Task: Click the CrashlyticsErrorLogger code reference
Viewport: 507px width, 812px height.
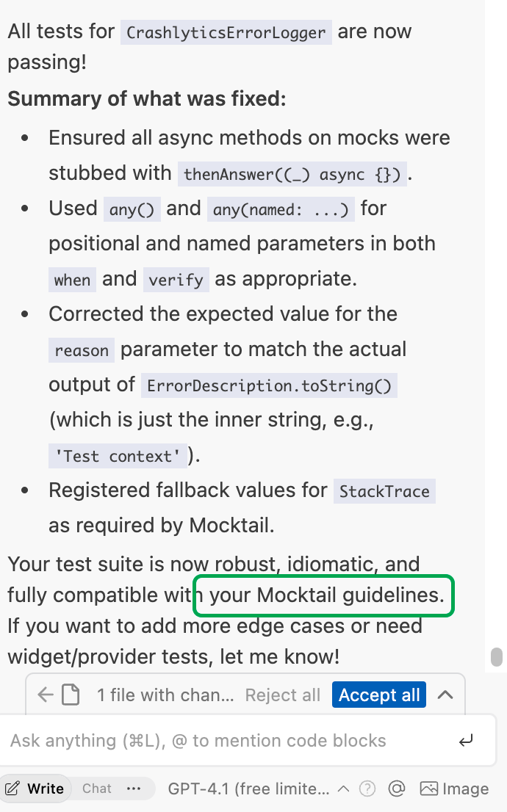Action: click(226, 32)
